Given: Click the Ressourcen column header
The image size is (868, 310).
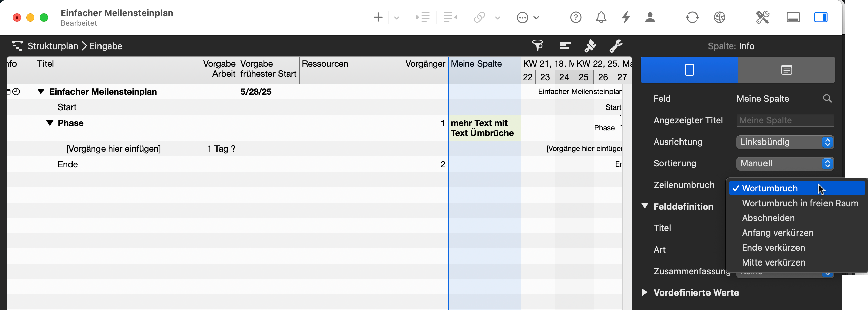Looking at the screenshot, I should coord(351,70).
